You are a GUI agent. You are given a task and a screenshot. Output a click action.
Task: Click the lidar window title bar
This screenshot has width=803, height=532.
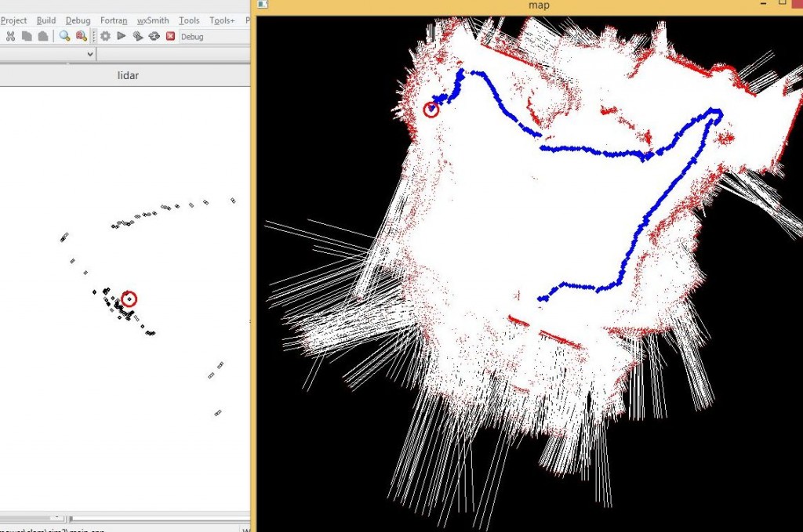coord(125,75)
